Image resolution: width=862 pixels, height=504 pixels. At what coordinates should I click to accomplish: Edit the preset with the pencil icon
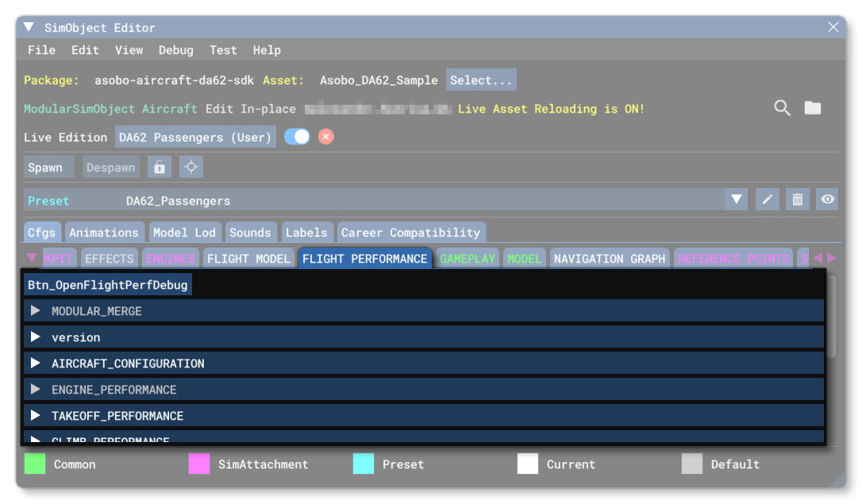(768, 199)
